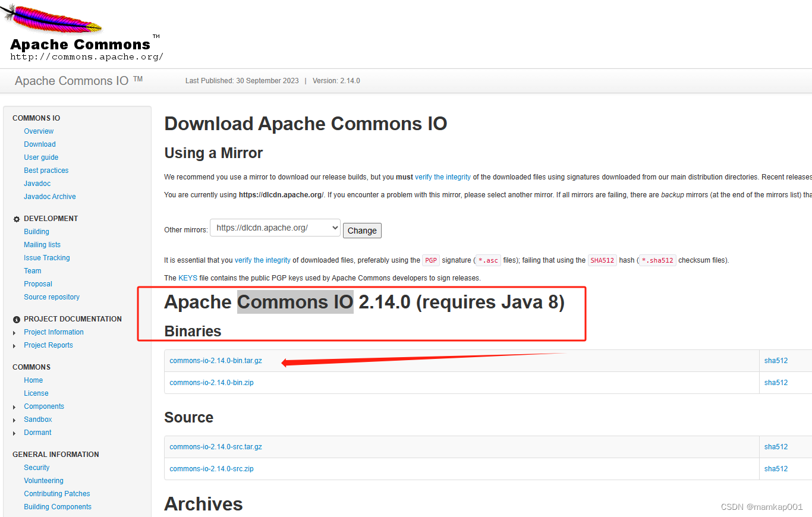Open User guide page
Viewport: 812px width, 517px height.
tap(41, 157)
